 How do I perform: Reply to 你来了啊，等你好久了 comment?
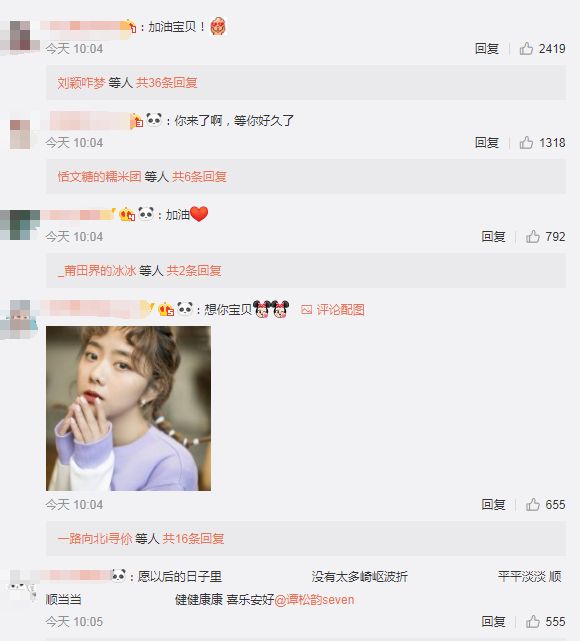coord(486,143)
